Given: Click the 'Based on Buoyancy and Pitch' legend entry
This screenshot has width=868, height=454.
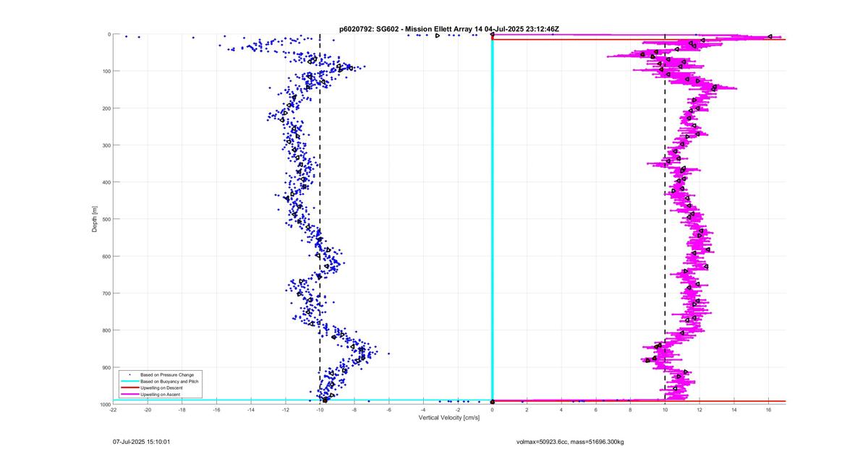Looking at the screenshot, I should tap(169, 381).
